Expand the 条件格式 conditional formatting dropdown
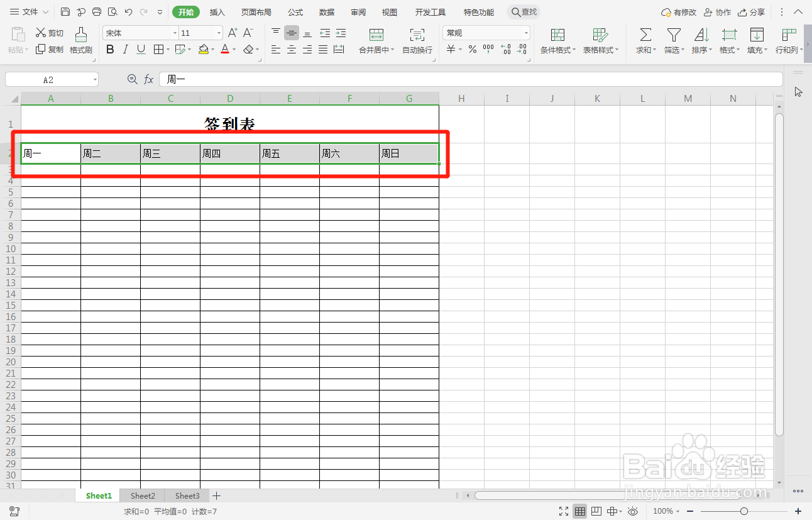This screenshot has width=812, height=520. 574,50
